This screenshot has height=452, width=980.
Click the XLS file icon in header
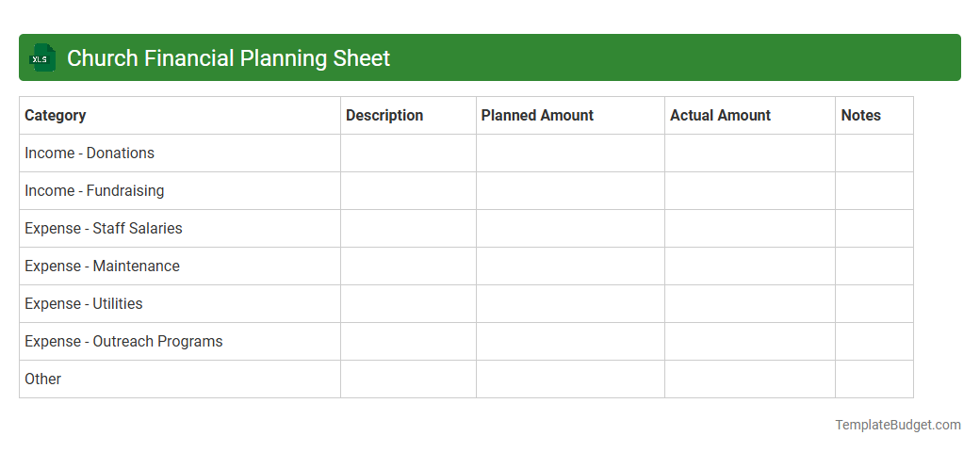41,58
